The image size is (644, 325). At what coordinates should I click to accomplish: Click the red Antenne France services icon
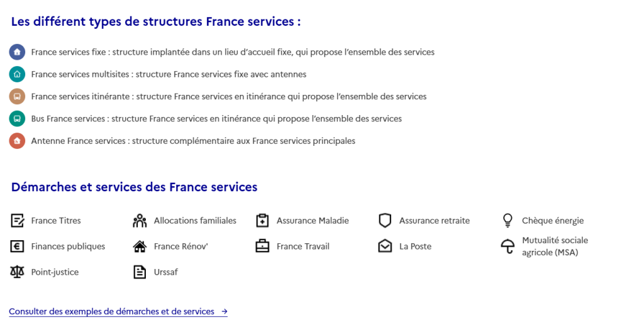pos(17,141)
